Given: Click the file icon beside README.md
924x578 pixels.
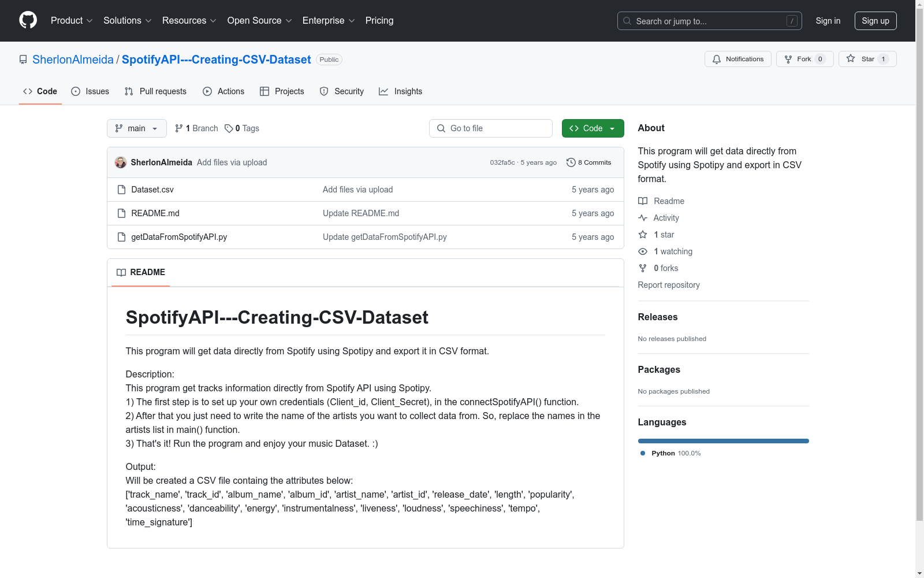Looking at the screenshot, I should (121, 213).
